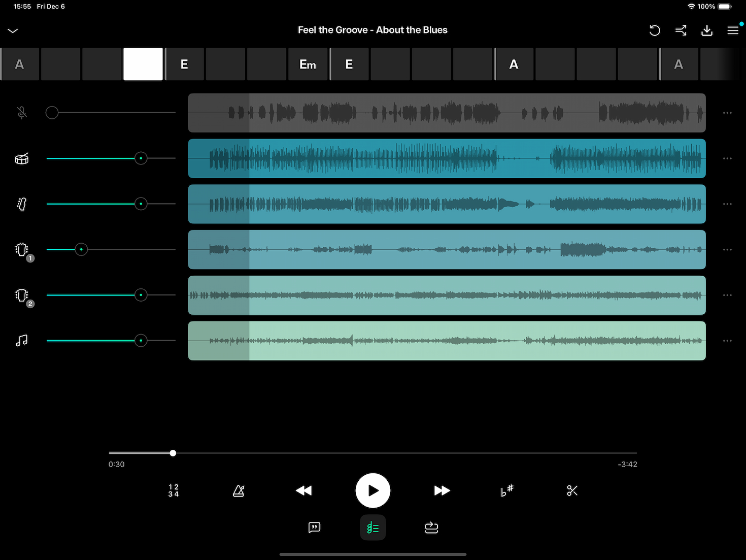This screenshot has width=746, height=560.
Task: Open the pitch shift control
Action: [506, 490]
